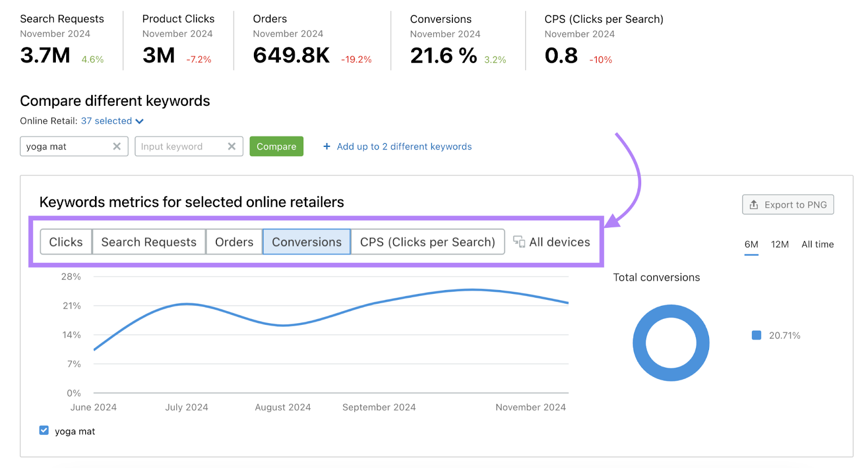
Task: Open the CPS (Clicks per Search) tab
Action: [427, 242]
